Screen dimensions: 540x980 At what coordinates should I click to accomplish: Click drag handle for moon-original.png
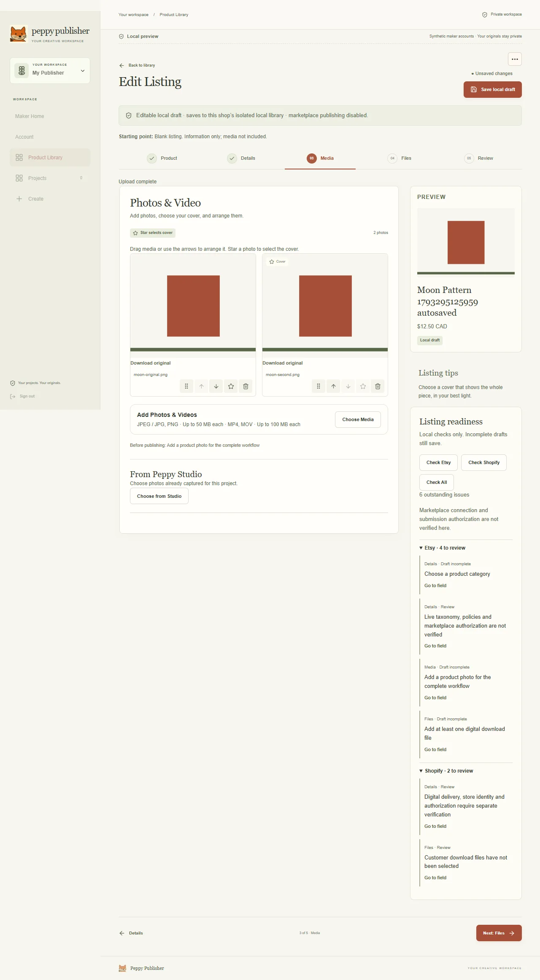point(186,386)
